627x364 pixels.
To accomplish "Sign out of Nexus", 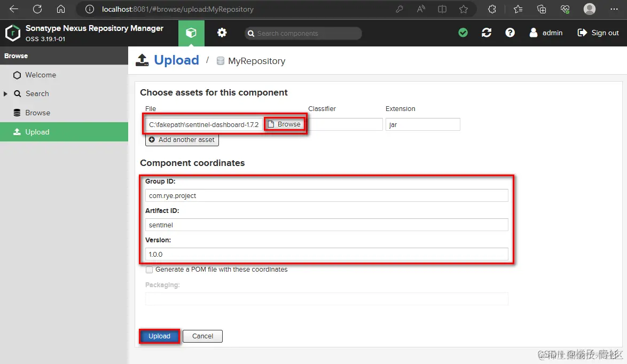I will coord(598,33).
